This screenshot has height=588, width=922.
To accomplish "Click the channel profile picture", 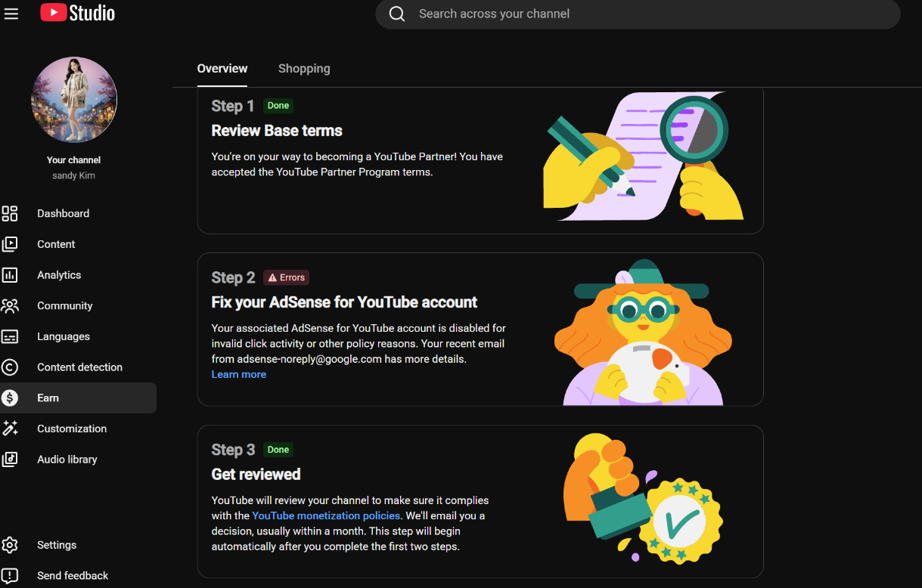I will 74,100.
